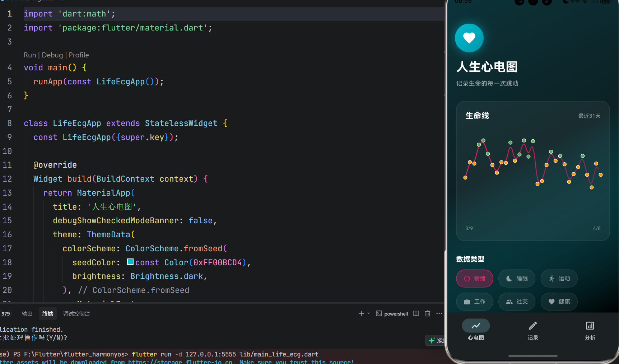The image size is (619, 364).
Task: Click the @override annotation
Action: pos(55,165)
